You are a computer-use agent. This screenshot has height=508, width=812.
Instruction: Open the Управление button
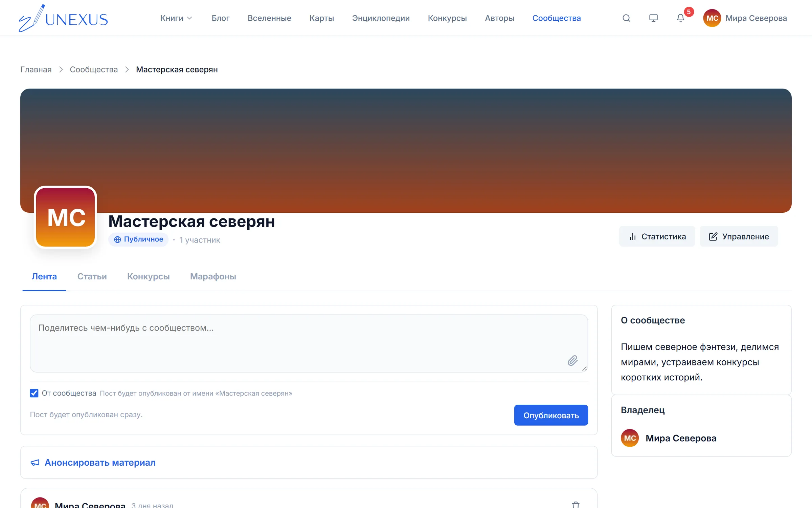tap(739, 236)
